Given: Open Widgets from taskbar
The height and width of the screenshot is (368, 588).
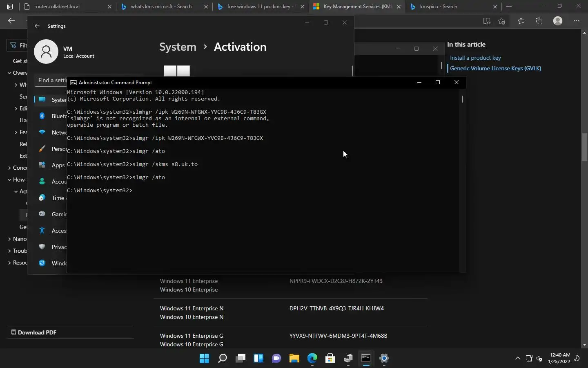Looking at the screenshot, I should tap(258, 359).
